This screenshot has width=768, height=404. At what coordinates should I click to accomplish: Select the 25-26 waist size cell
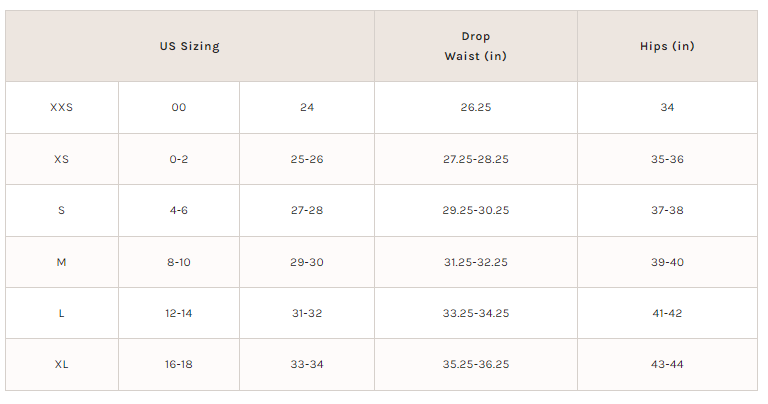[307, 159]
